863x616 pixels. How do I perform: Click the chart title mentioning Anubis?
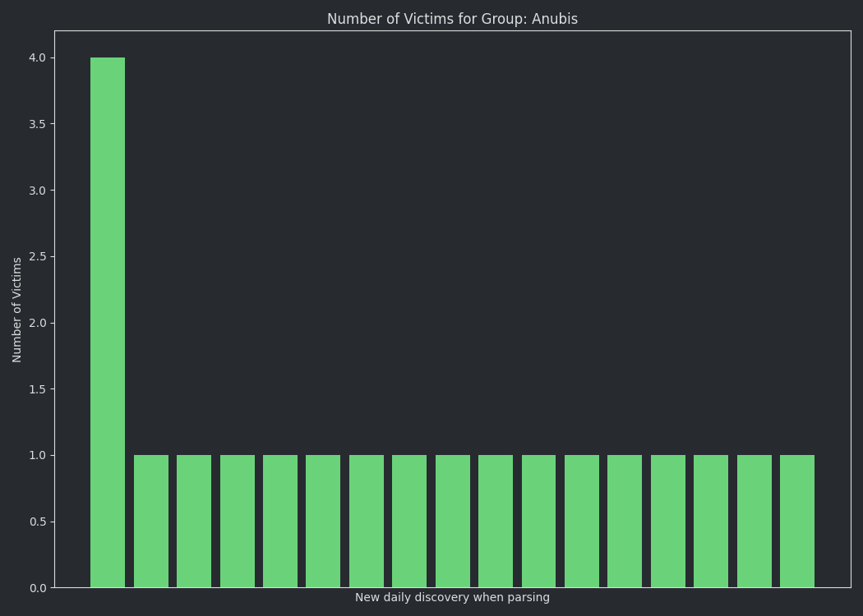coord(452,19)
